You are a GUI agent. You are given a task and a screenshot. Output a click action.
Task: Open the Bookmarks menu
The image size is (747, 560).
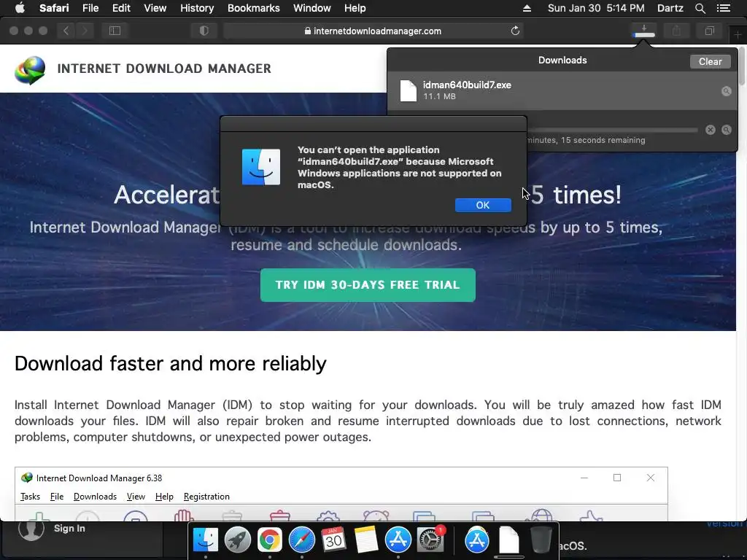coord(253,8)
